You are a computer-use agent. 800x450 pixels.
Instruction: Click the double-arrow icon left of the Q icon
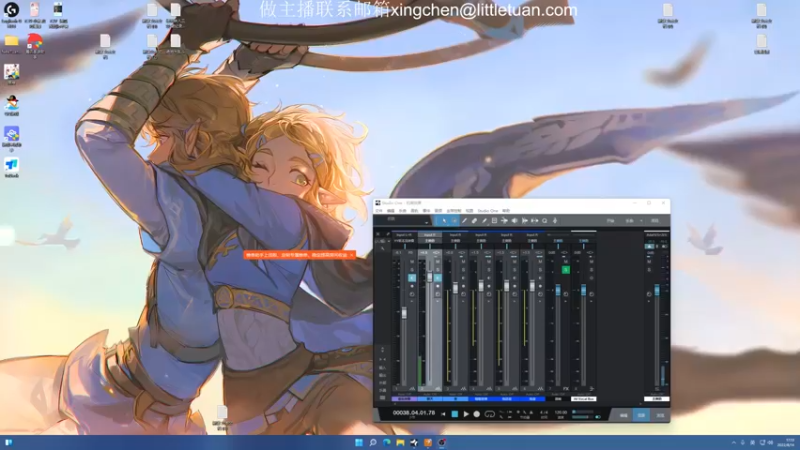tap(534, 220)
